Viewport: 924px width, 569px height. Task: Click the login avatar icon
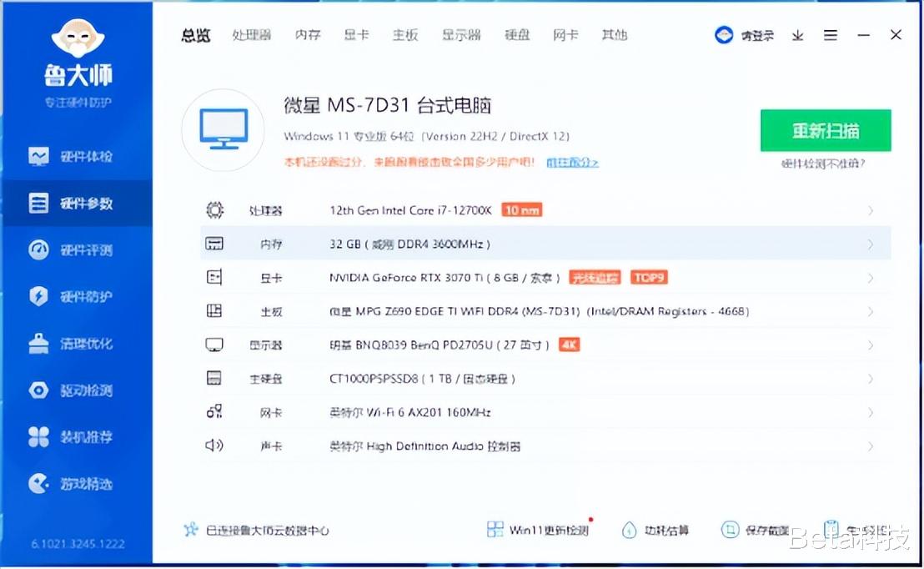pos(724,35)
